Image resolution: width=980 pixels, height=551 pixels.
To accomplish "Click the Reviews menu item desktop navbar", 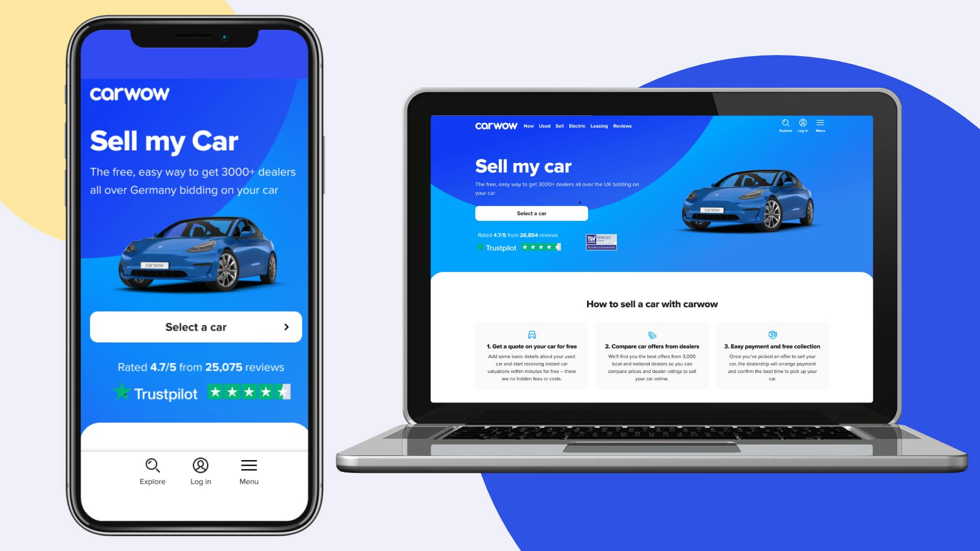I will [x=622, y=126].
